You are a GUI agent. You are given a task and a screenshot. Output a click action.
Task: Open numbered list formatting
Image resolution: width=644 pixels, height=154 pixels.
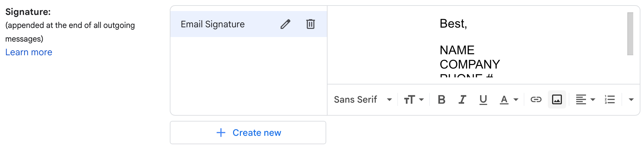pos(609,99)
